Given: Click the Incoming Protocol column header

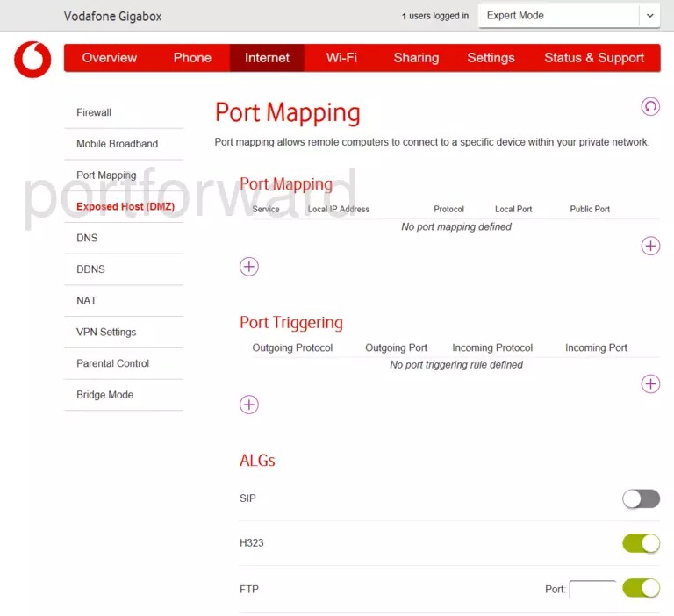Looking at the screenshot, I should 492,347.
